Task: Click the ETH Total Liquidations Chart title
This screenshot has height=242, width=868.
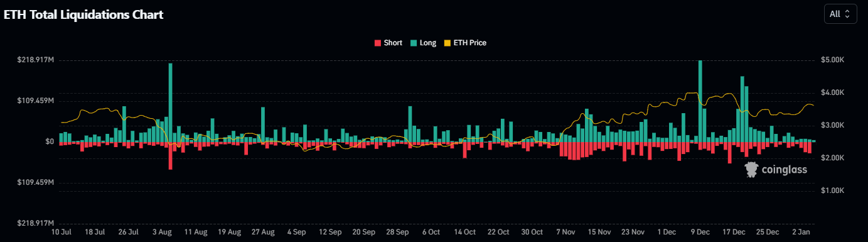Action: point(84,14)
